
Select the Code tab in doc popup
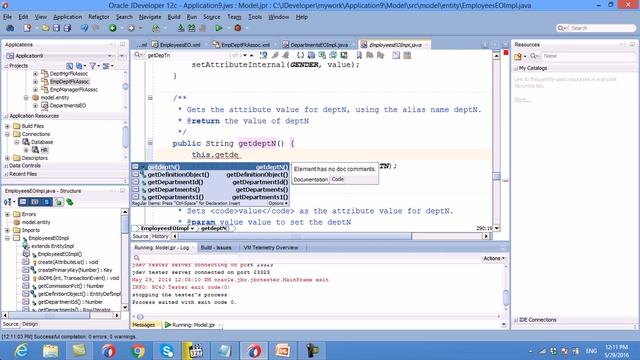point(338,179)
